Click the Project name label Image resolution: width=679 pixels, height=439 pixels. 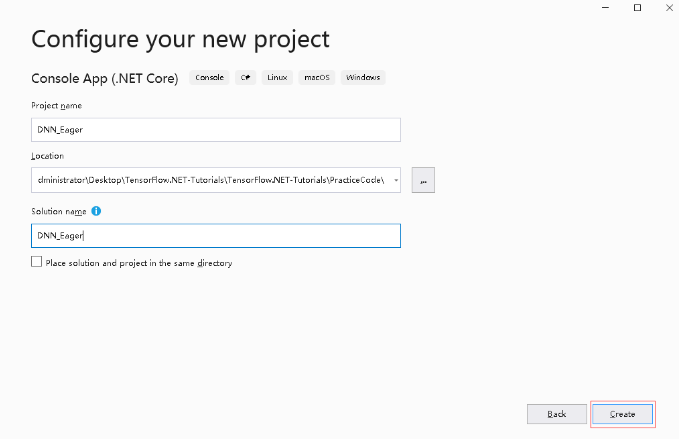56,106
